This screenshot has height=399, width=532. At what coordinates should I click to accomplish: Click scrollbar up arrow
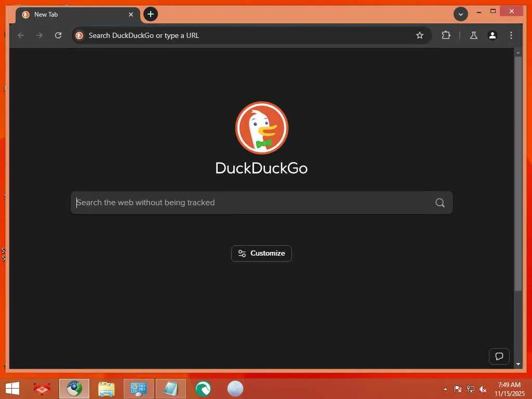(518, 52)
